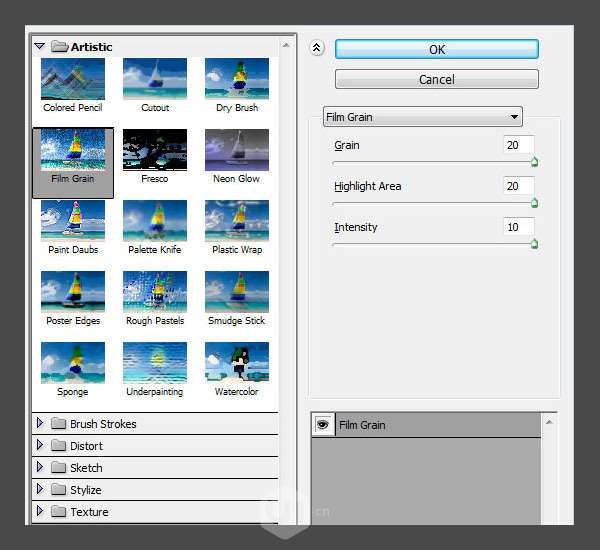Expand the Distort filter folder
The image size is (600, 550).
(x=40, y=445)
